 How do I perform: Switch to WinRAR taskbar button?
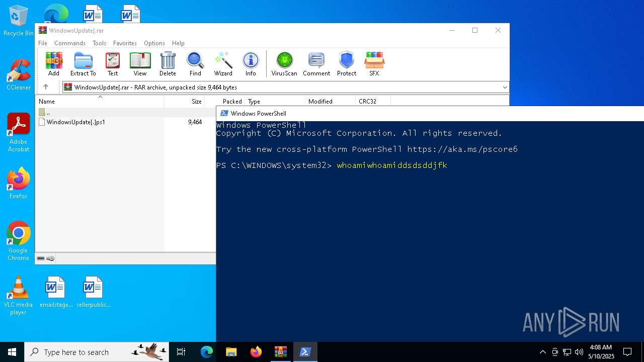tap(280, 352)
